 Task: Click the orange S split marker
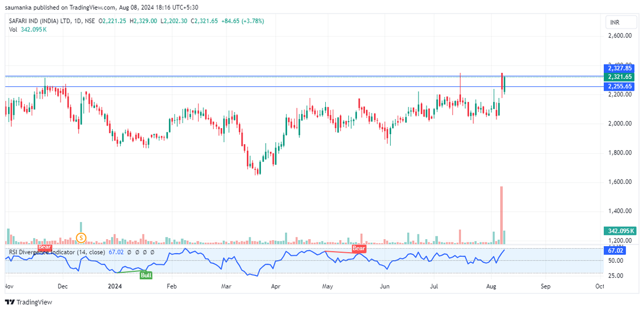81,237
